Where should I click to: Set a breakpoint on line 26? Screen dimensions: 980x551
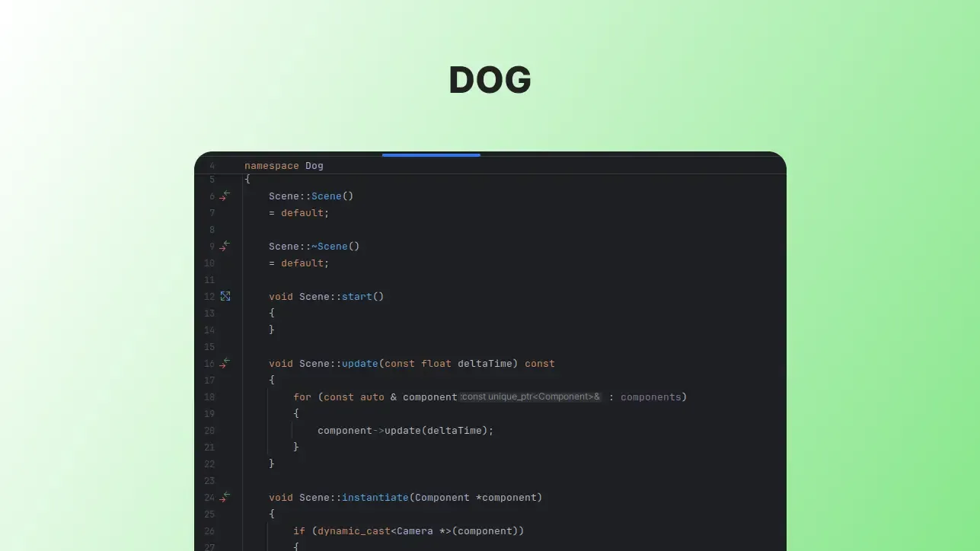tap(225, 530)
